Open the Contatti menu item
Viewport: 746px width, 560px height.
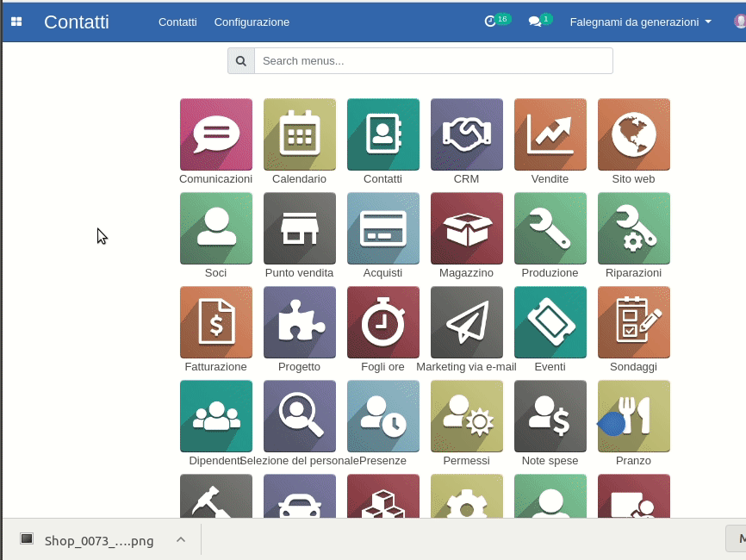point(177,22)
